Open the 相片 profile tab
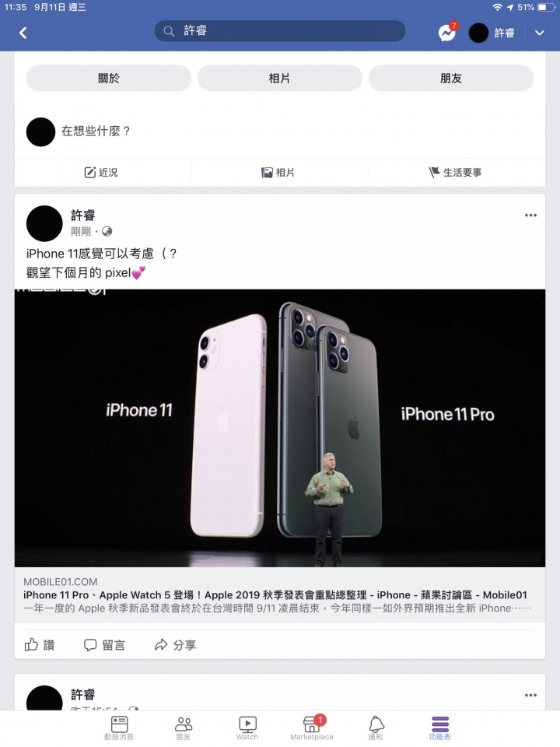Screen dimensions: 560x747 point(279,78)
